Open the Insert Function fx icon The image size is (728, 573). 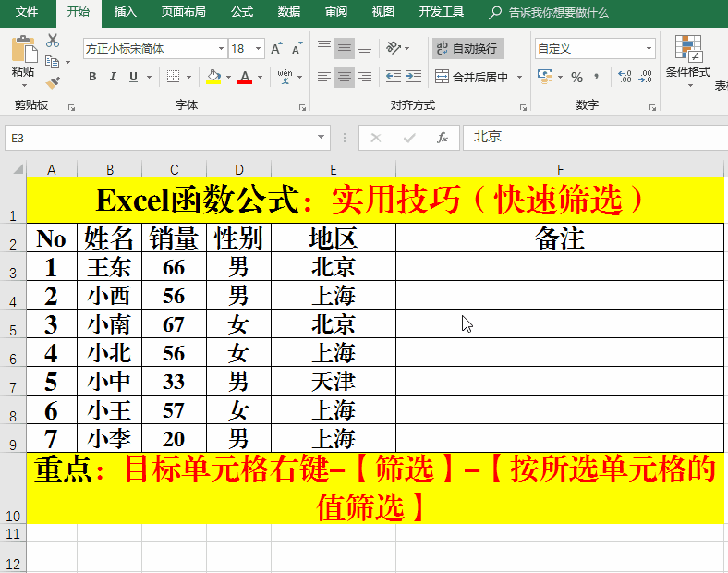[x=443, y=138]
